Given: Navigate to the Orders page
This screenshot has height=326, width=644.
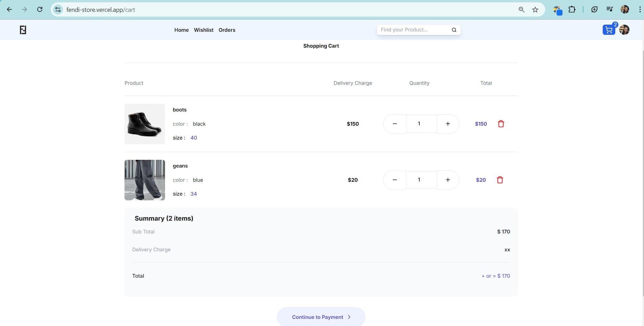Looking at the screenshot, I should (227, 30).
